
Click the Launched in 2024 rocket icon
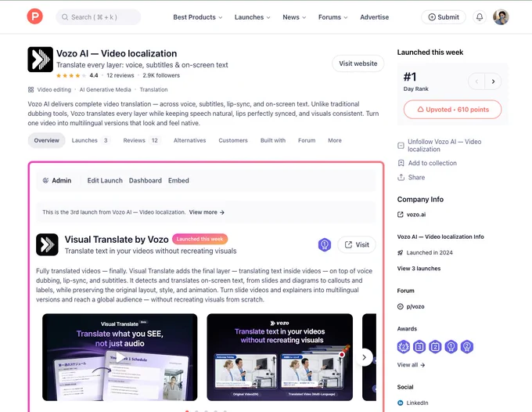point(401,252)
